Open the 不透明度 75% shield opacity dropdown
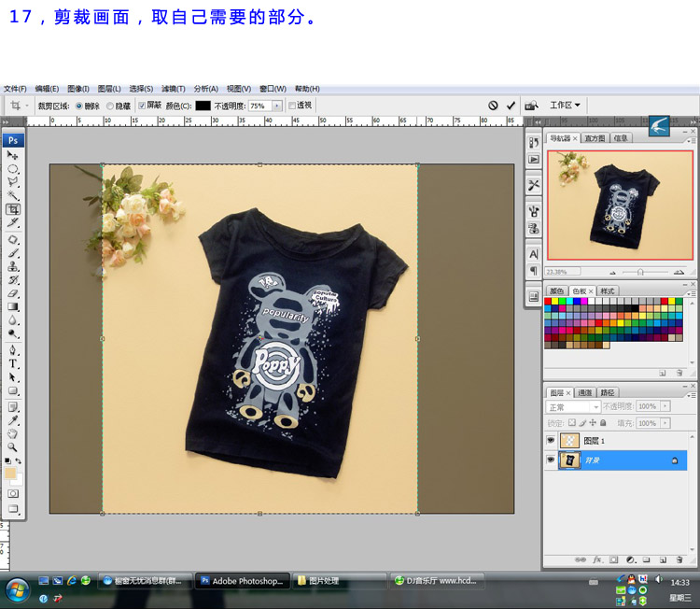Screen dimensions: 700x609 [277, 106]
